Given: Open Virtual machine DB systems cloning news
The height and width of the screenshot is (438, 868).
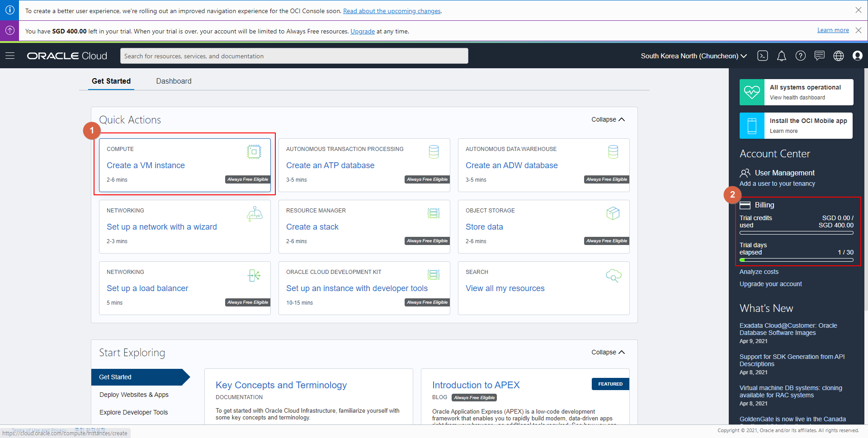Looking at the screenshot, I should [x=791, y=391].
